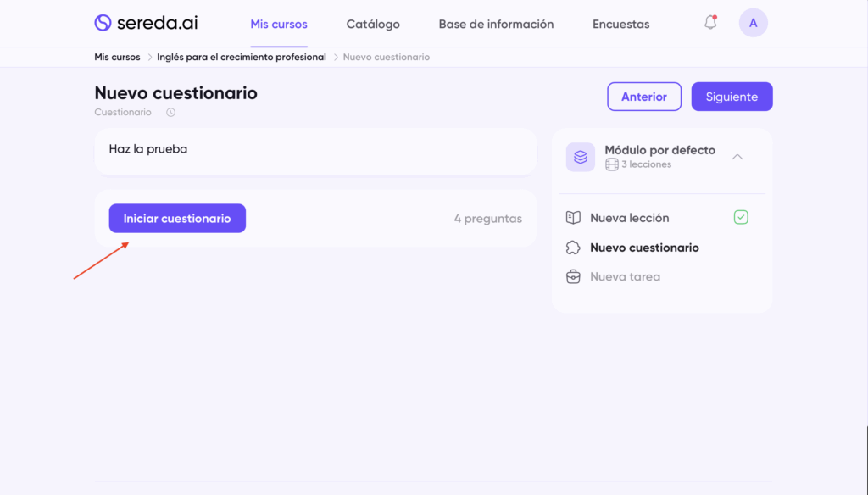Switch to the Mis cursos tab
868x495 pixels.
(279, 24)
